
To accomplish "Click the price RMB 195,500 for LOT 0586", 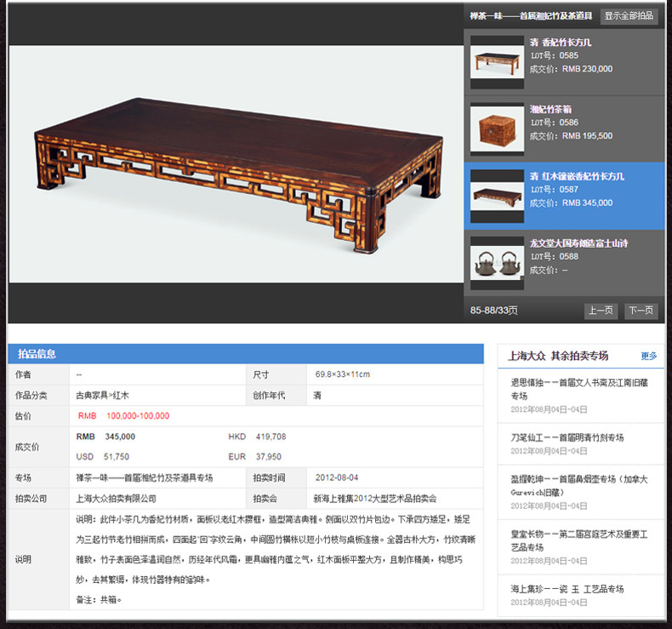I will pyautogui.click(x=587, y=135).
